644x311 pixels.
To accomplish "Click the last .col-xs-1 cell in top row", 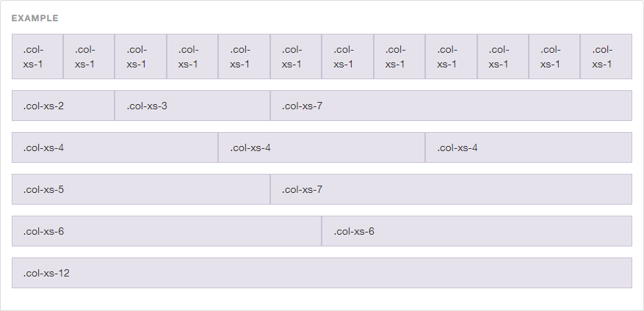I will (607, 56).
